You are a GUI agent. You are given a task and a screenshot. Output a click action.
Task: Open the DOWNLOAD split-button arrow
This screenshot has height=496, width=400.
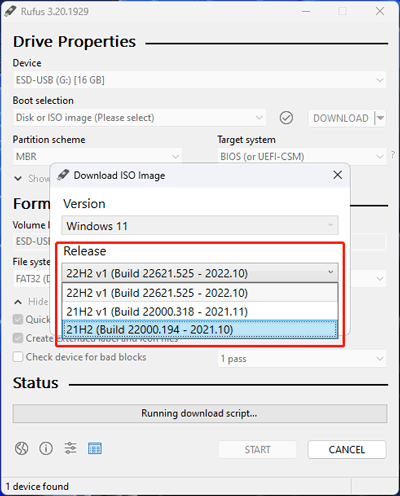pos(380,118)
